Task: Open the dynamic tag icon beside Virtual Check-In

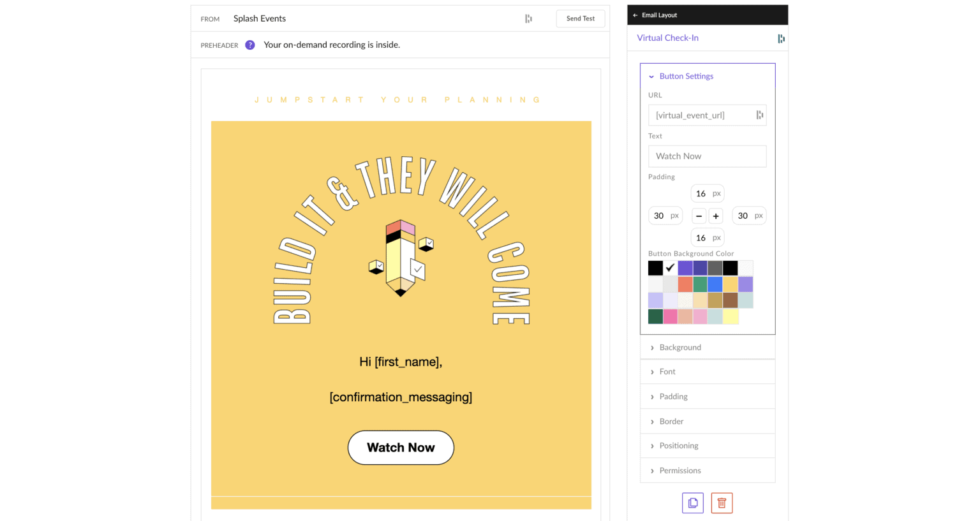Action: click(781, 39)
